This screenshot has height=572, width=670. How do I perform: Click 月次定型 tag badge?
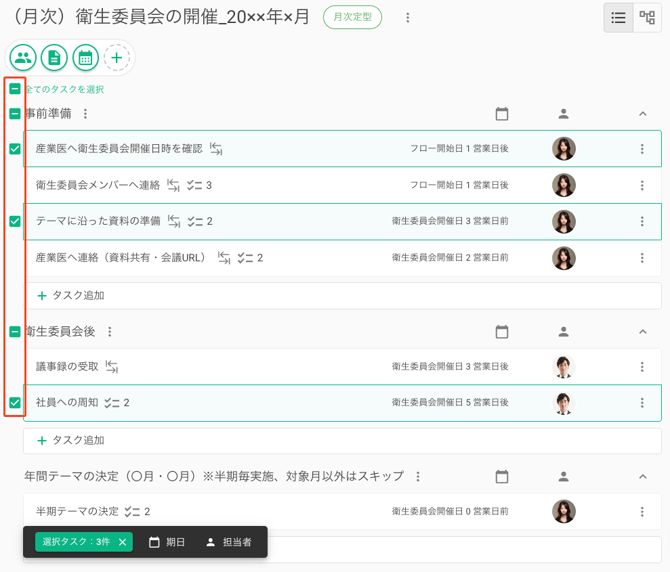click(x=353, y=17)
